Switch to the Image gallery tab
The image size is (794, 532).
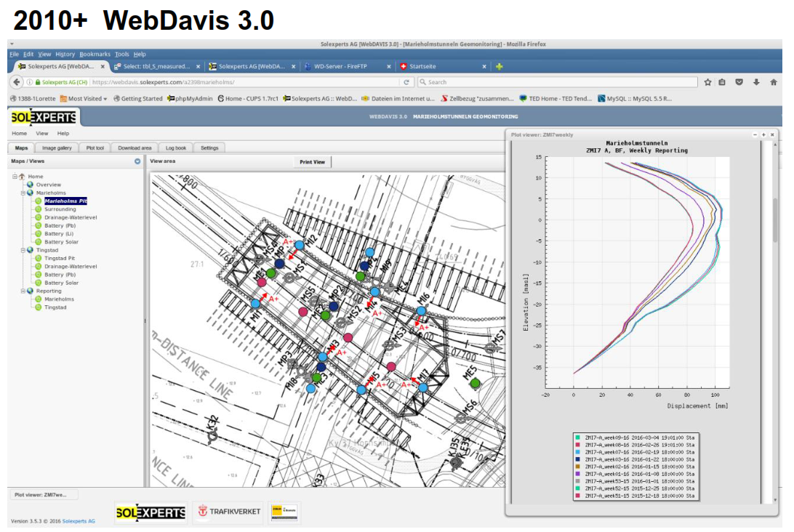[x=57, y=148]
